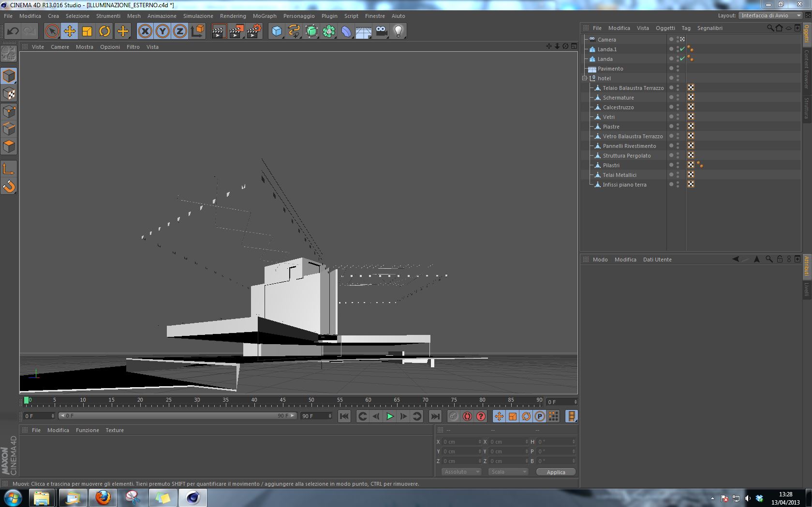The width and height of the screenshot is (812, 507).
Task: Open the Layout dropdown menu
Action: 770,15
